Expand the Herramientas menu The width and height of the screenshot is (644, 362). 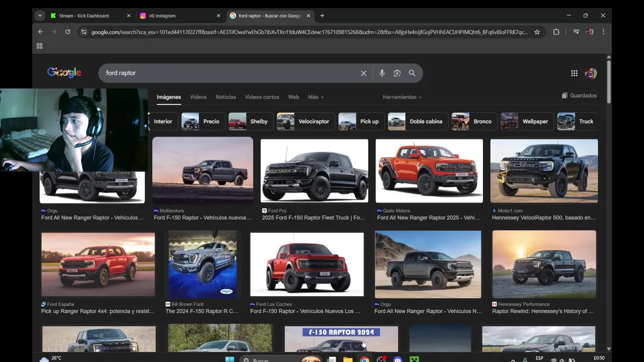(x=402, y=97)
